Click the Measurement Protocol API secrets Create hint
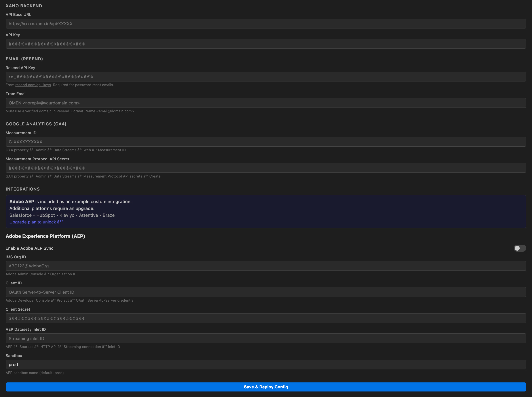This screenshot has height=397, width=532. click(83, 176)
